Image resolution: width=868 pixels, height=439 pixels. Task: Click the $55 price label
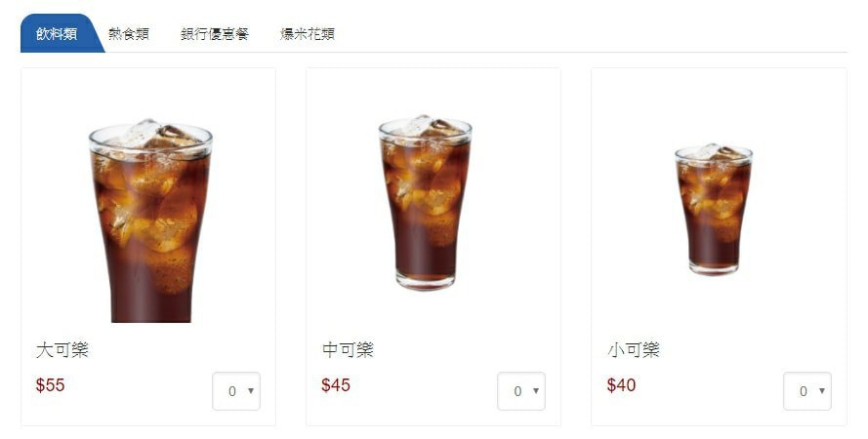click(x=51, y=384)
